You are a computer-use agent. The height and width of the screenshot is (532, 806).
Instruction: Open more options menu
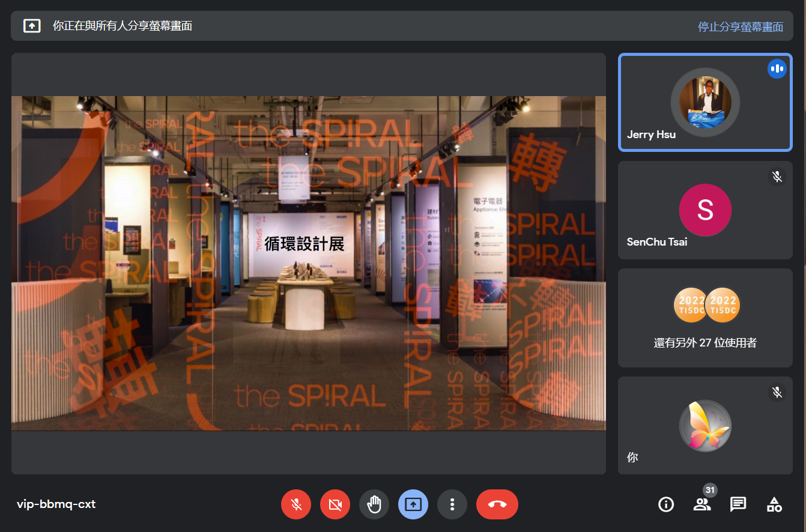tap(452, 504)
